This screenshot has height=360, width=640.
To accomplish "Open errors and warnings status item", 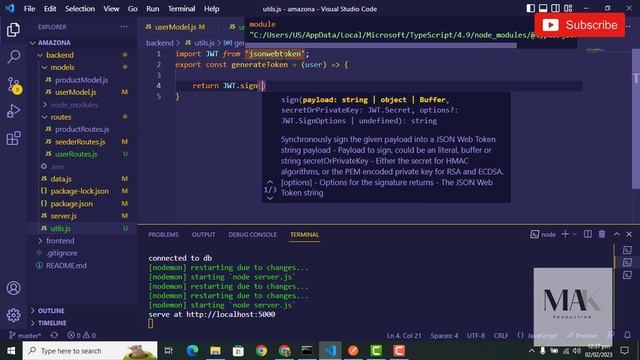I will tap(81, 336).
